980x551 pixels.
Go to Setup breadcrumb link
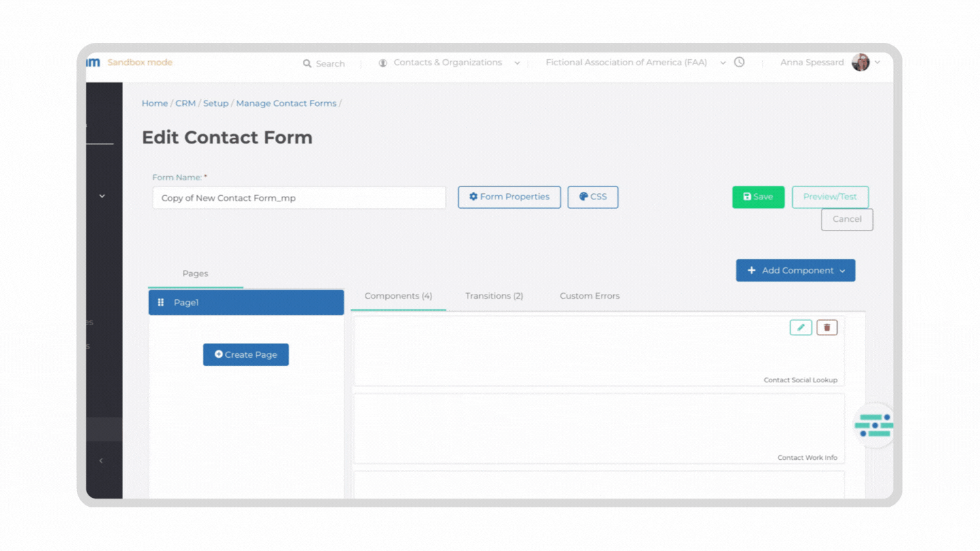coord(216,103)
